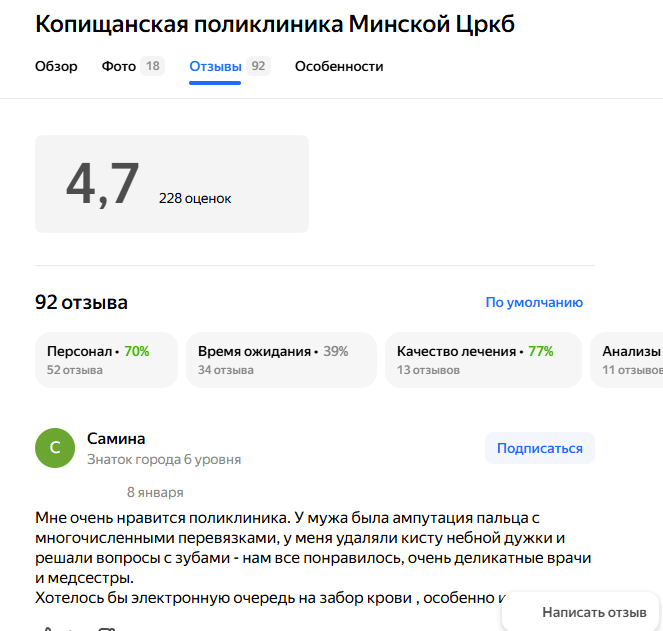Click the review date 8 января
The image size is (663, 631).
click(155, 492)
